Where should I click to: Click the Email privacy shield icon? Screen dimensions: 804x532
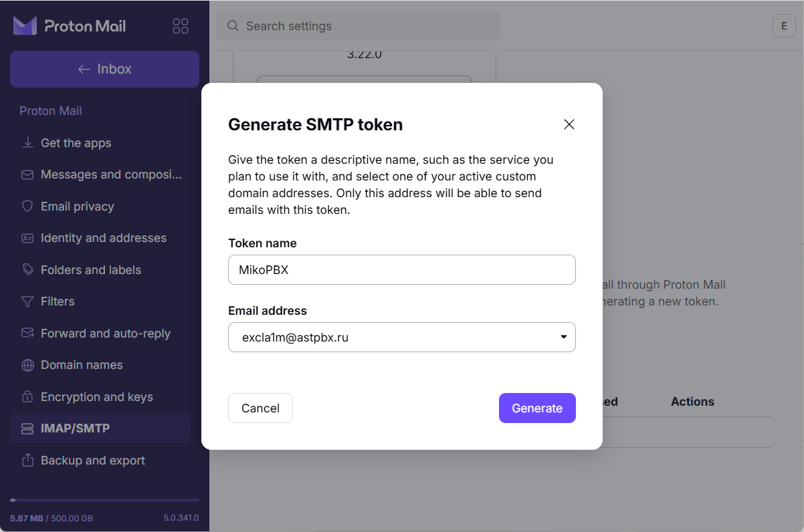(x=27, y=207)
